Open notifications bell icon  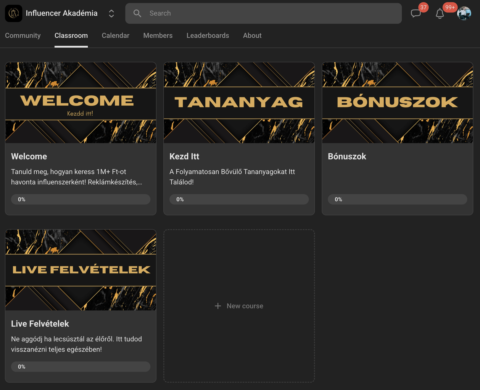[440, 14]
